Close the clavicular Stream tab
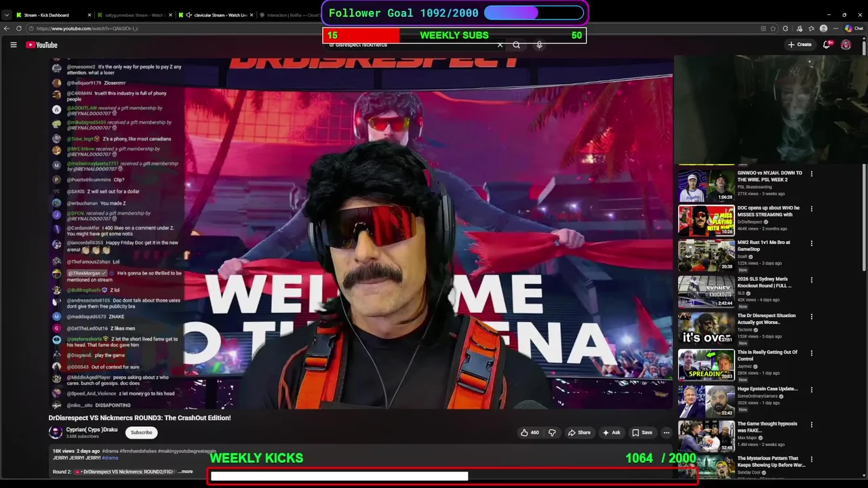 pos(252,15)
